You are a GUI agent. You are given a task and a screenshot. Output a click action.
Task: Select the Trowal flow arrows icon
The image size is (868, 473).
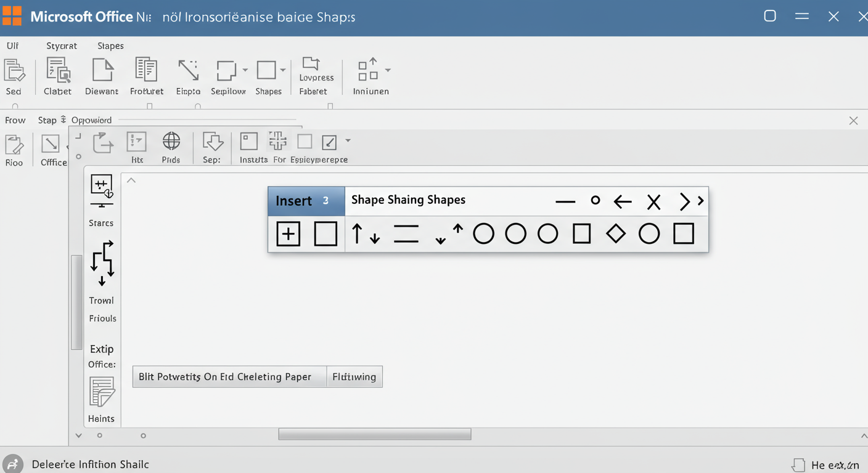[102, 263]
